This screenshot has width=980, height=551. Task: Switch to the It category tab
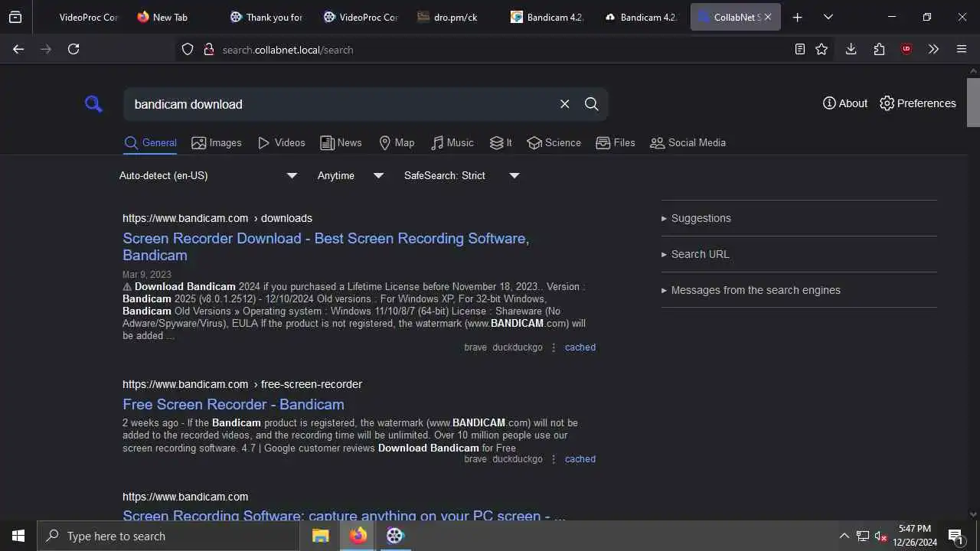[x=501, y=142]
